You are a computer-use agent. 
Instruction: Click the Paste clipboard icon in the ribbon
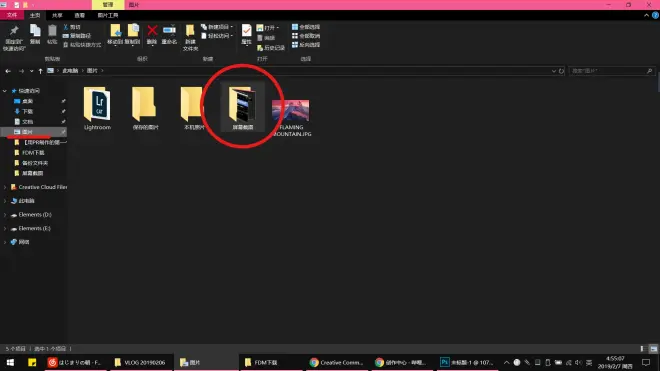52,31
